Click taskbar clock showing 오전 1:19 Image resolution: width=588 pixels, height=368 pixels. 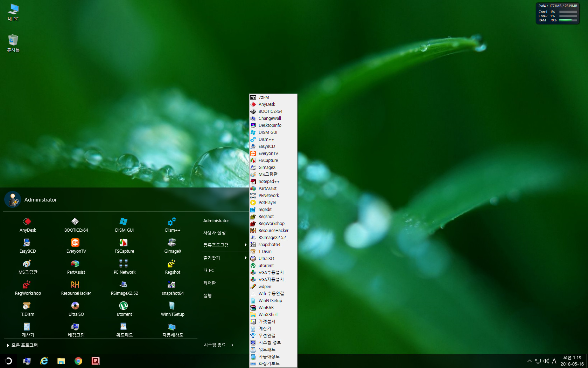(x=572, y=361)
